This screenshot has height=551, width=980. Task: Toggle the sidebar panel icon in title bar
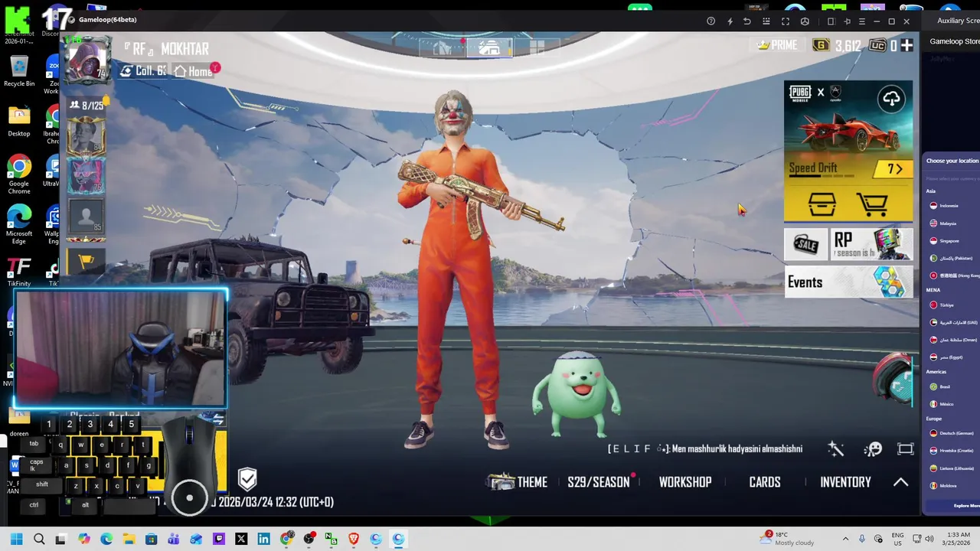point(831,21)
